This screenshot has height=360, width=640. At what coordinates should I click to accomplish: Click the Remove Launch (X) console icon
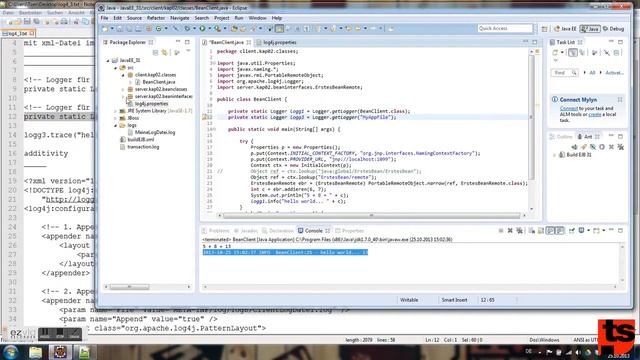(x=510, y=231)
